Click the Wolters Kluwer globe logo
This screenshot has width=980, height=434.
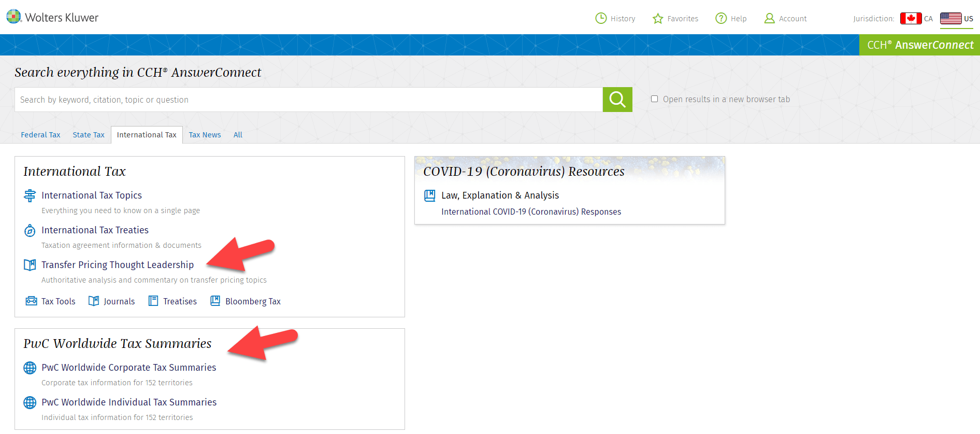[x=14, y=17]
